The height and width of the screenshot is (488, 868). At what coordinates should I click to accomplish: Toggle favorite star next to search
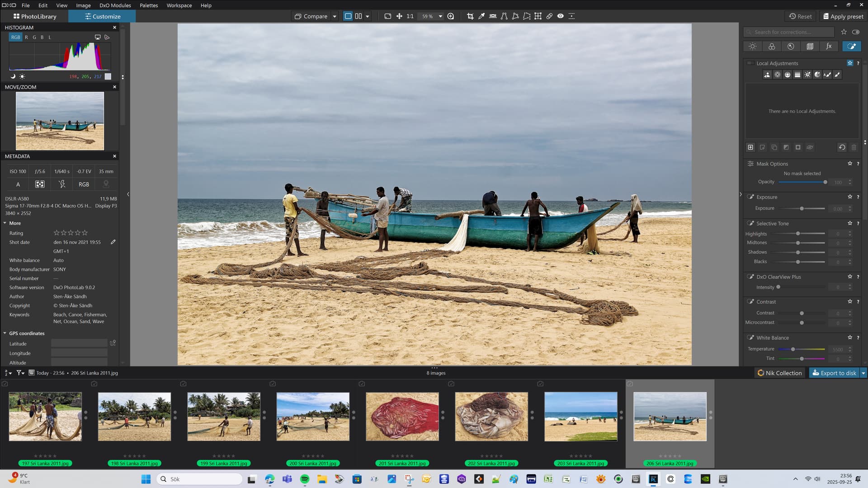(x=844, y=32)
